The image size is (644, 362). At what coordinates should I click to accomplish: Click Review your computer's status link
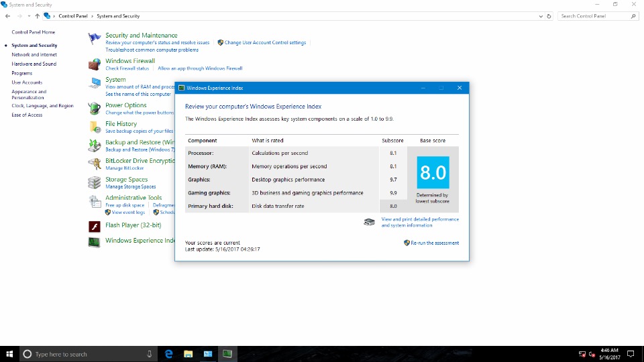click(157, 43)
